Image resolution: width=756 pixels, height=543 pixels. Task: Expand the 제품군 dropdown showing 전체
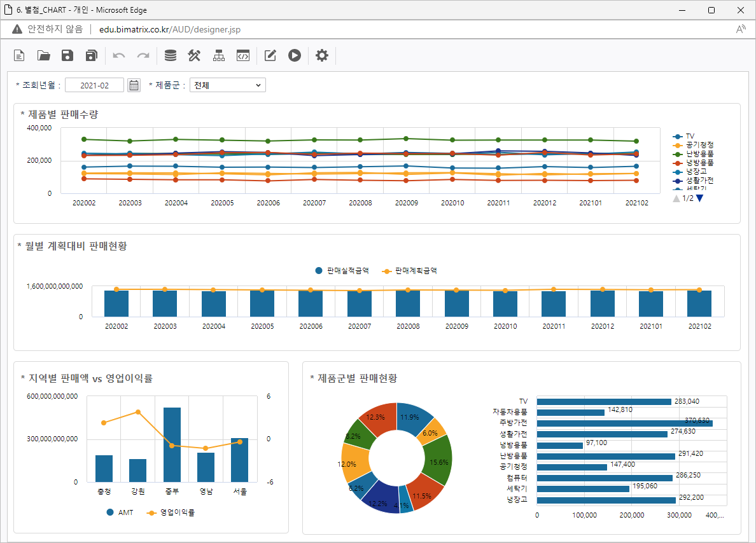pyautogui.click(x=227, y=85)
